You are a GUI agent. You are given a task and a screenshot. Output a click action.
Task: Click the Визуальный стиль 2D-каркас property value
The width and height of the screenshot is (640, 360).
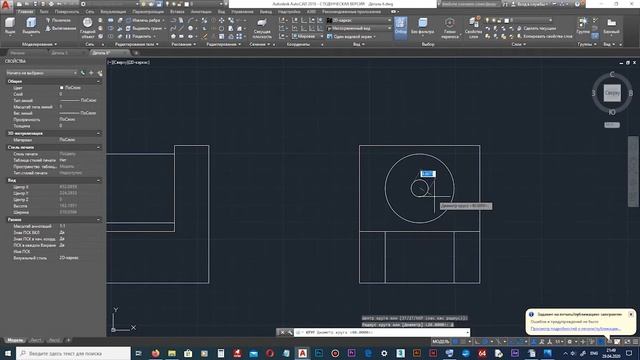coord(69,258)
